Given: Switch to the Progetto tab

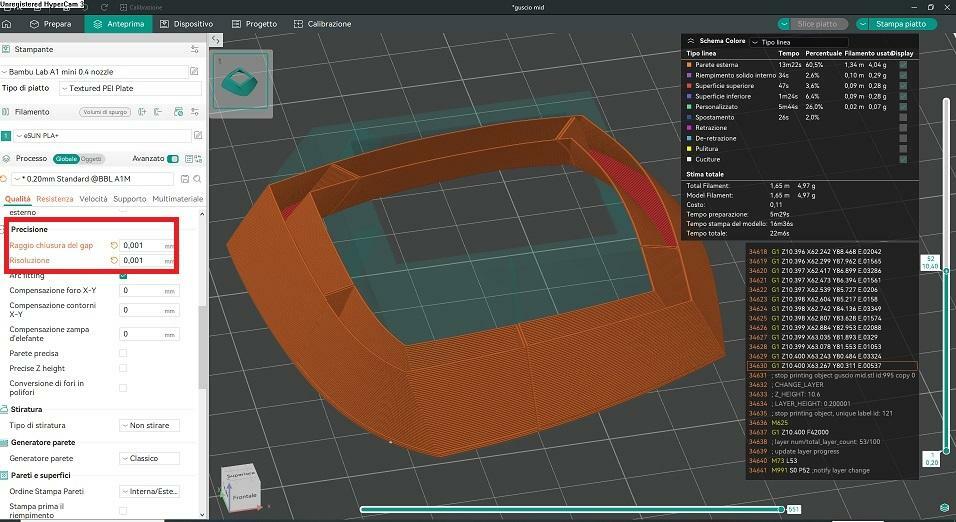Looking at the screenshot, I should click(254, 24).
